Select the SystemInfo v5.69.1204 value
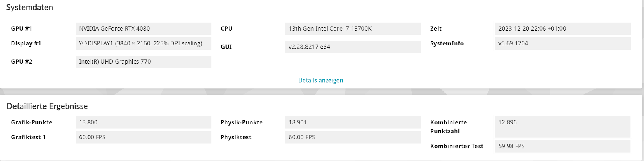This screenshot has width=644, height=161. 563,43
